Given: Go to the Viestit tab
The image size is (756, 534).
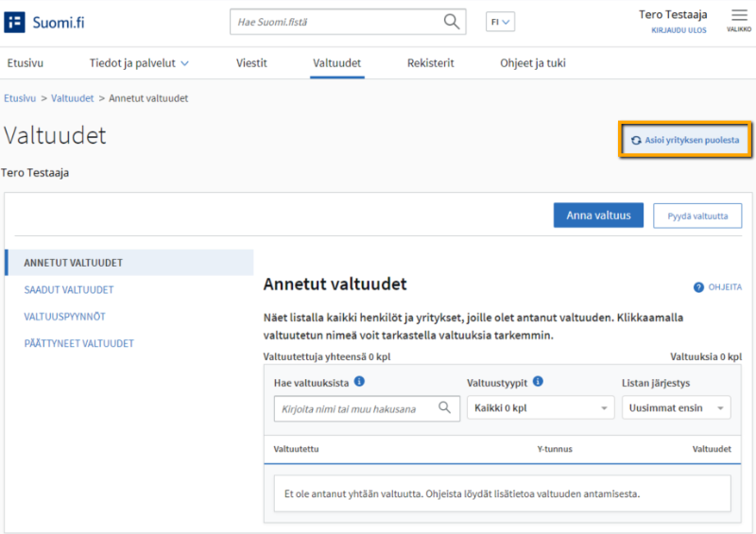Looking at the screenshot, I should tap(251, 63).
